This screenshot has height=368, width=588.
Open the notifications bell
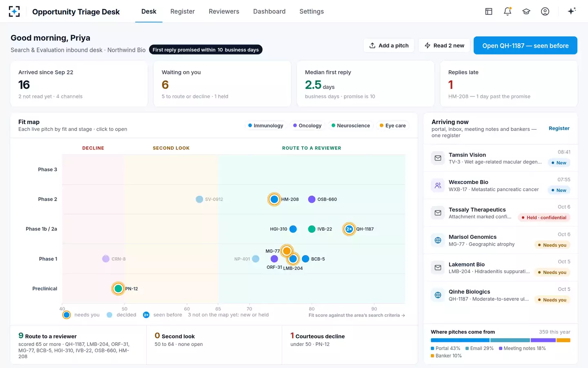[x=508, y=11]
